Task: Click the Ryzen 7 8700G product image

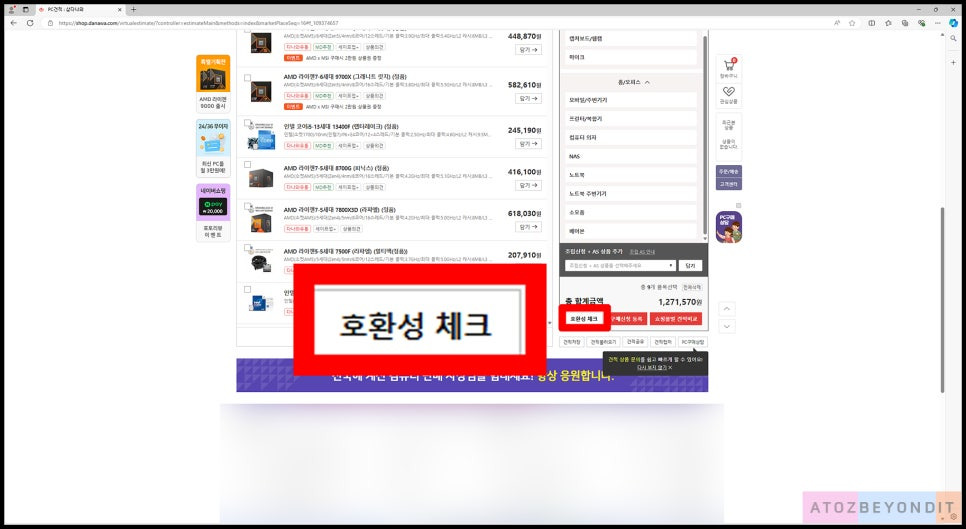Action: pos(261,178)
